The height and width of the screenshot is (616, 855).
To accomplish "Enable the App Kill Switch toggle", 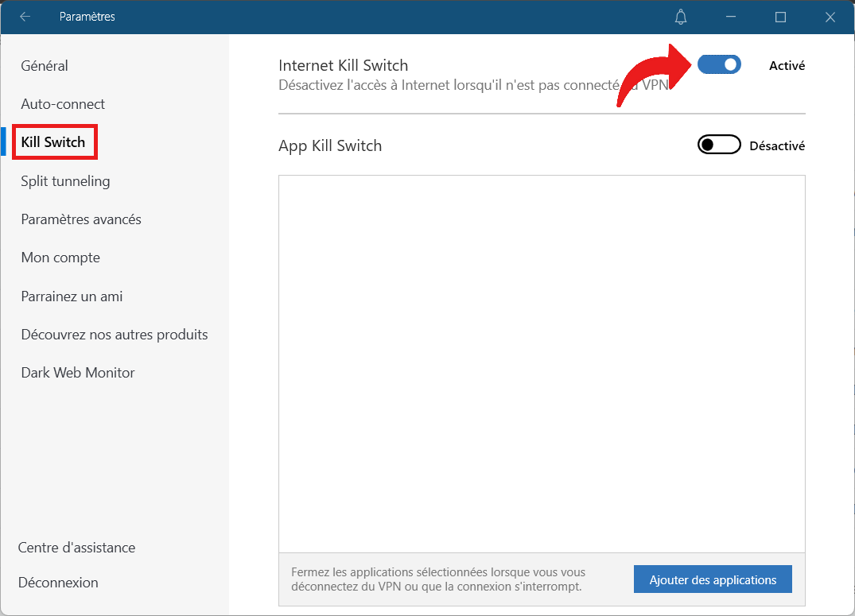I will [x=719, y=145].
